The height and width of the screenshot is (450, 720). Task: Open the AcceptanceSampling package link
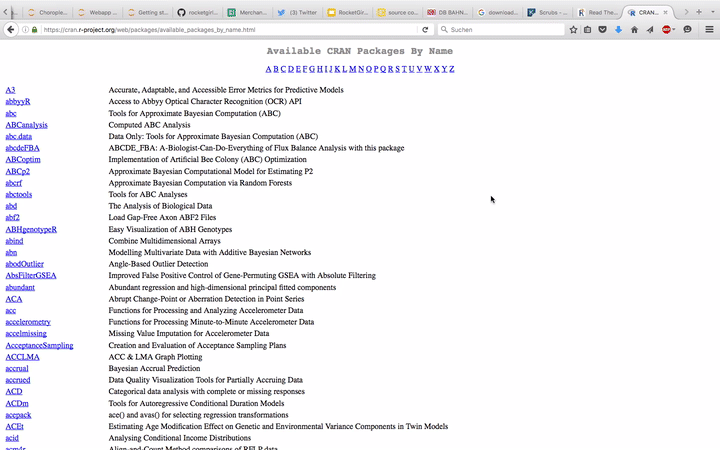click(x=39, y=345)
